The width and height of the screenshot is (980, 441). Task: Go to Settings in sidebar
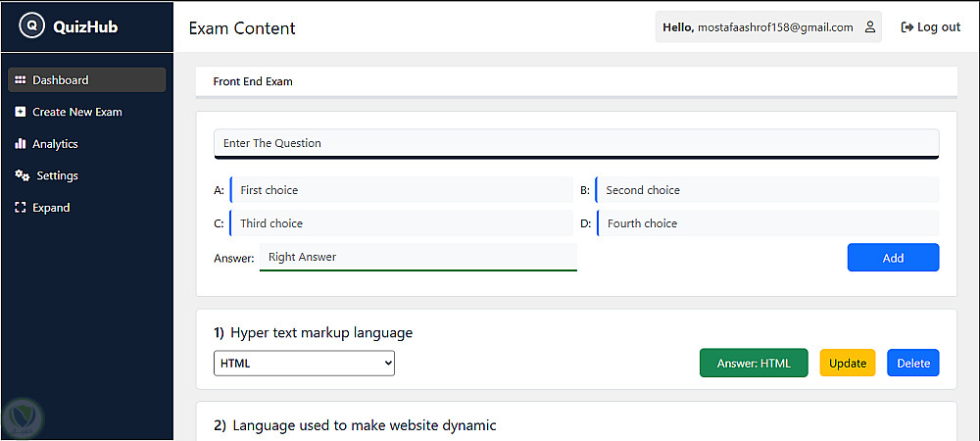[57, 175]
